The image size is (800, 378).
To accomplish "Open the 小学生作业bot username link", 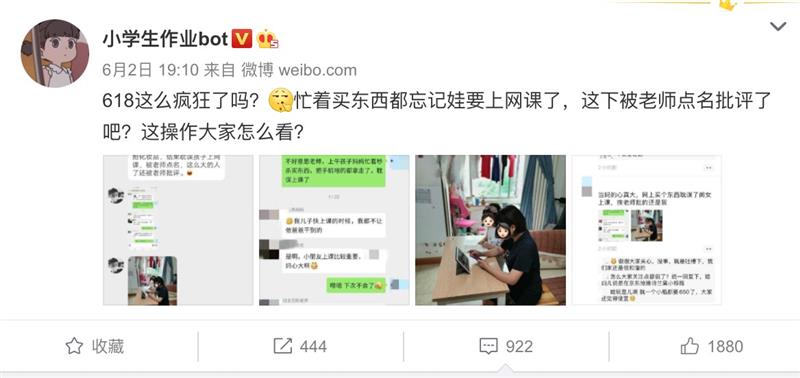I will click(165, 39).
